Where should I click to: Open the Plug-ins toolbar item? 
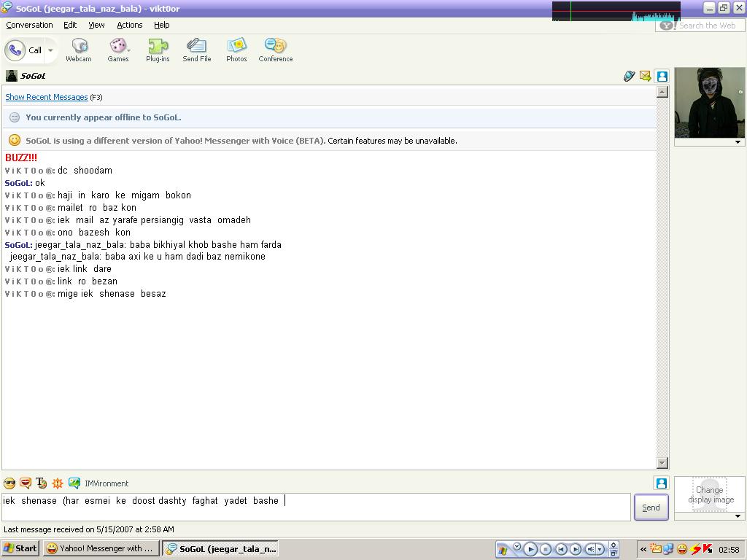point(158,50)
